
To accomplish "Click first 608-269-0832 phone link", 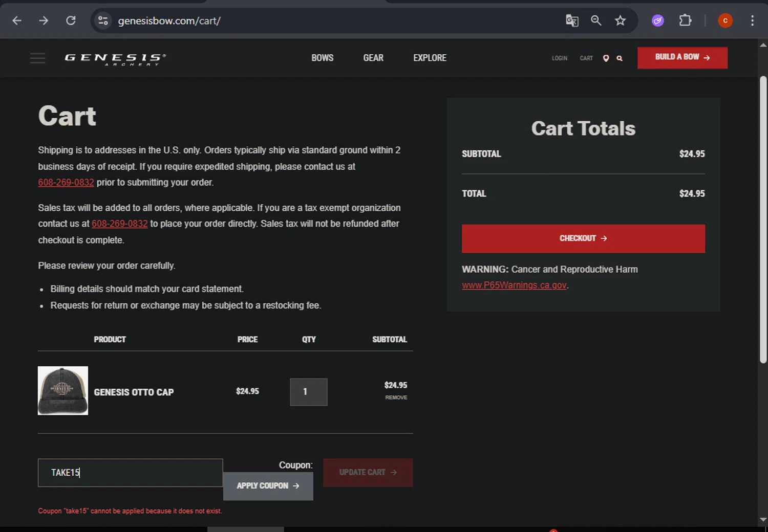I will click(66, 182).
